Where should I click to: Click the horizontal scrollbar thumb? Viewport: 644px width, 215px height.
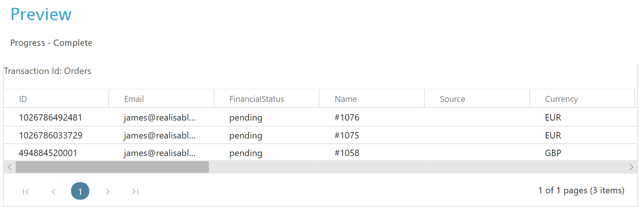112,167
